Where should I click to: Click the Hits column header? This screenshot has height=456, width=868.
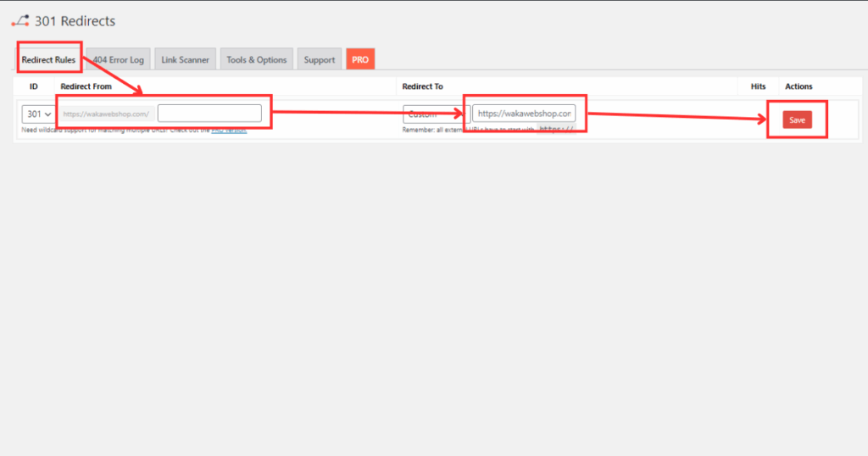[758, 86]
